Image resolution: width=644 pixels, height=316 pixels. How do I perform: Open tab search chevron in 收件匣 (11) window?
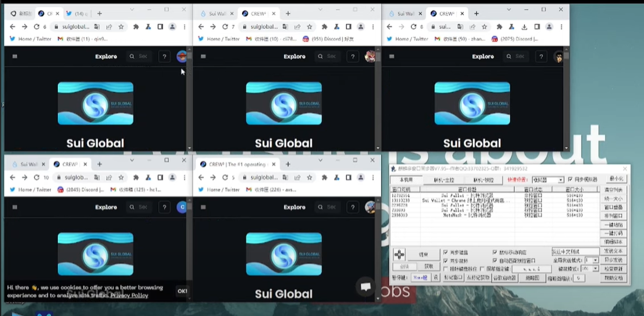[x=132, y=9]
